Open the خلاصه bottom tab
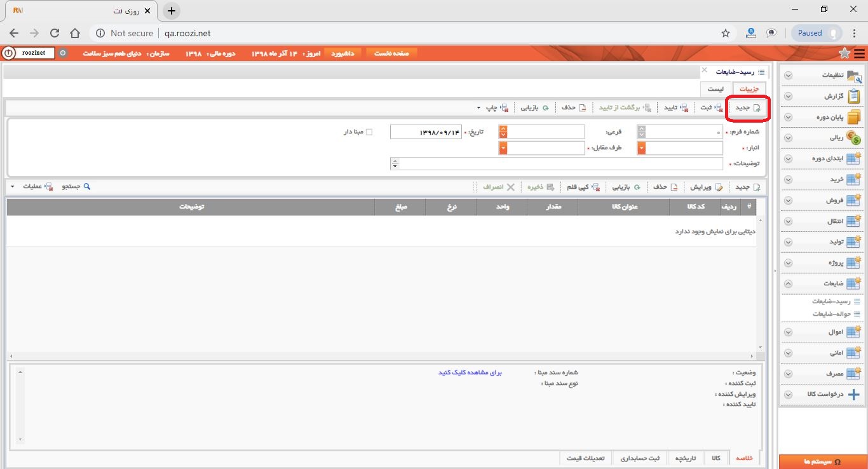The width and height of the screenshot is (868, 469). pyautogui.click(x=744, y=458)
